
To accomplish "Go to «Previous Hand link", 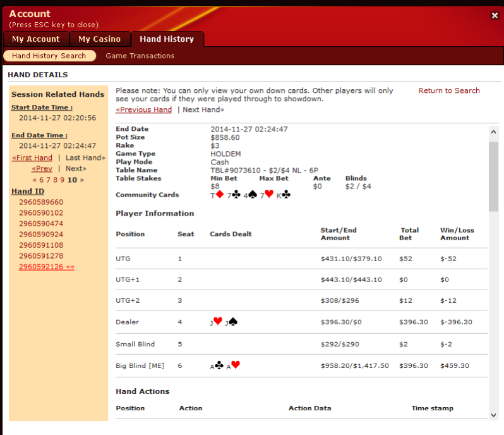I will 143,109.
